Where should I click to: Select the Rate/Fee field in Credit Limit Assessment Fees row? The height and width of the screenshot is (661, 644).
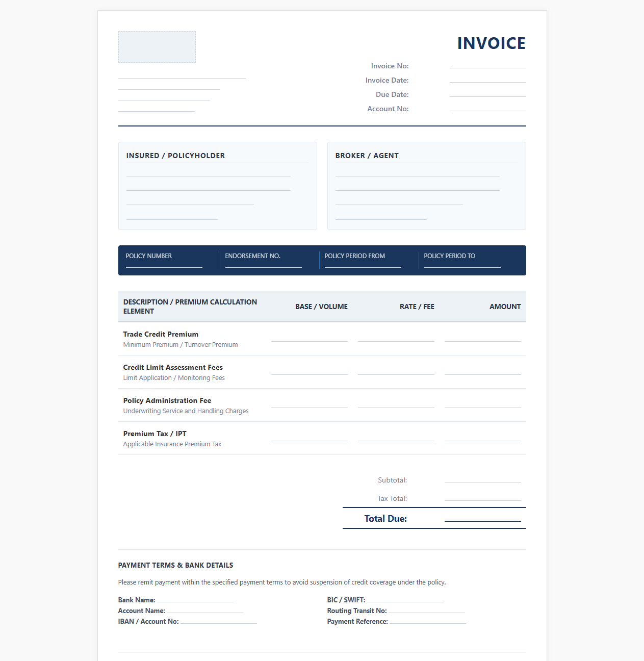point(396,371)
